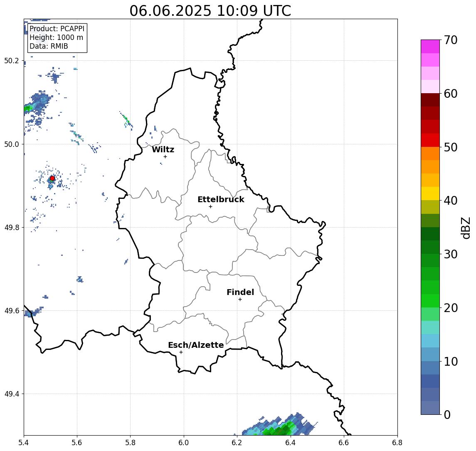The height and width of the screenshot is (451, 476).
Task: Click the plus marker under Esch/Alzette
Action: [181, 352]
